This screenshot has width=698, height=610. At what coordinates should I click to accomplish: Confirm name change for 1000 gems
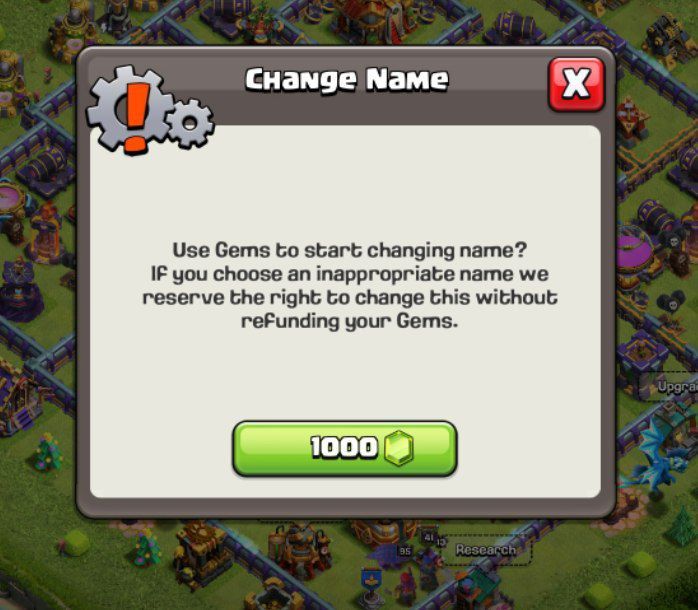coord(345,448)
